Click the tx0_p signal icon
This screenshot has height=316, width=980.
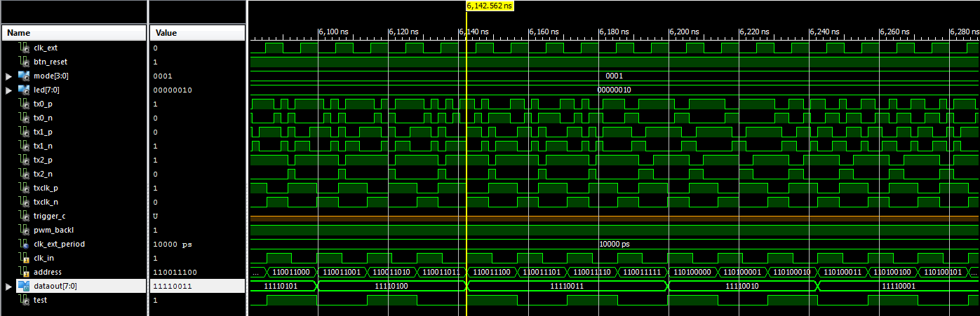24,104
